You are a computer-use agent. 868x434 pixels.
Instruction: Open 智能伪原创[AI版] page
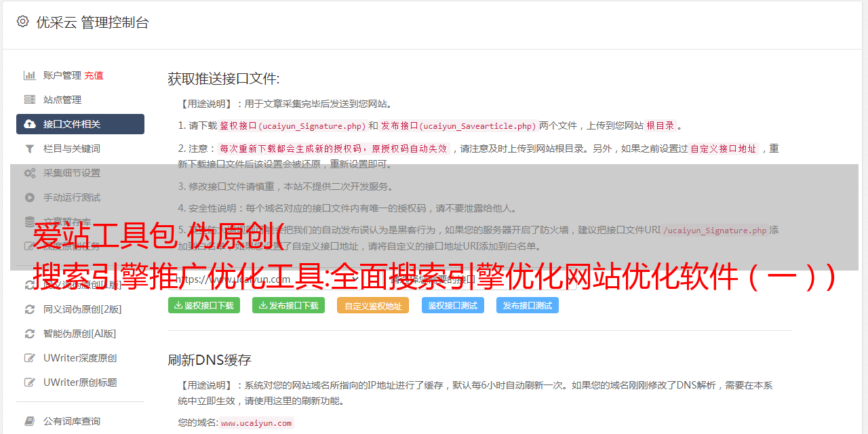click(80, 334)
